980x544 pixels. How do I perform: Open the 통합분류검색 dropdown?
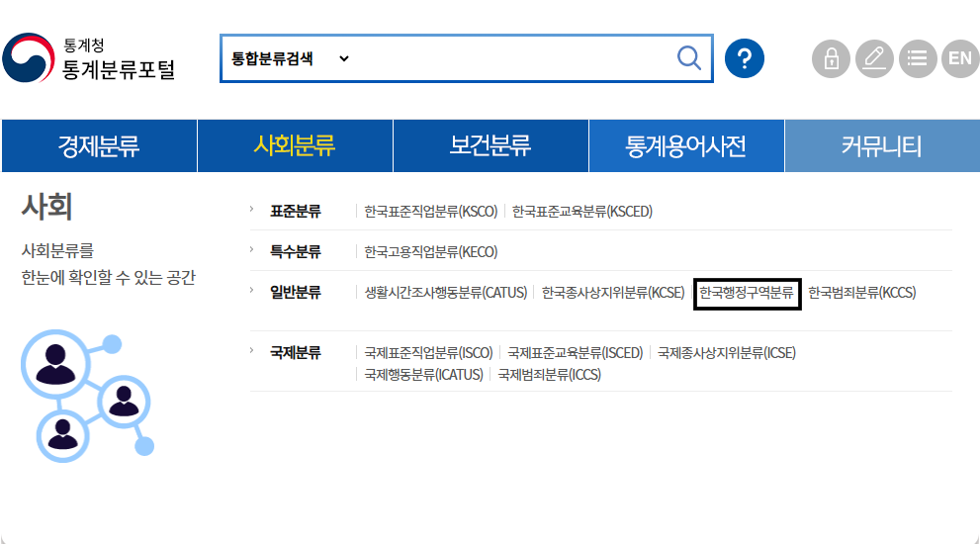(x=290, y=58)
